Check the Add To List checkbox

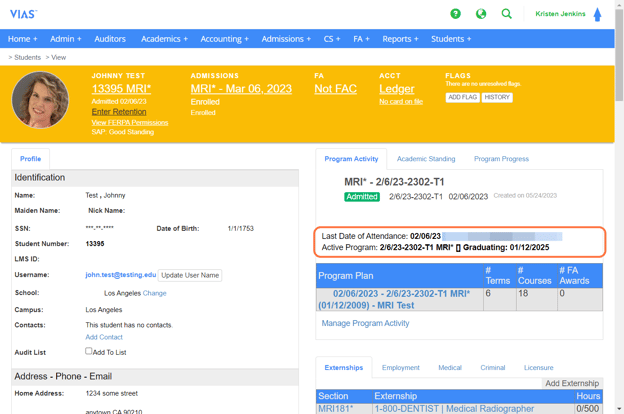pyautogui.click(x=89, y=351)
